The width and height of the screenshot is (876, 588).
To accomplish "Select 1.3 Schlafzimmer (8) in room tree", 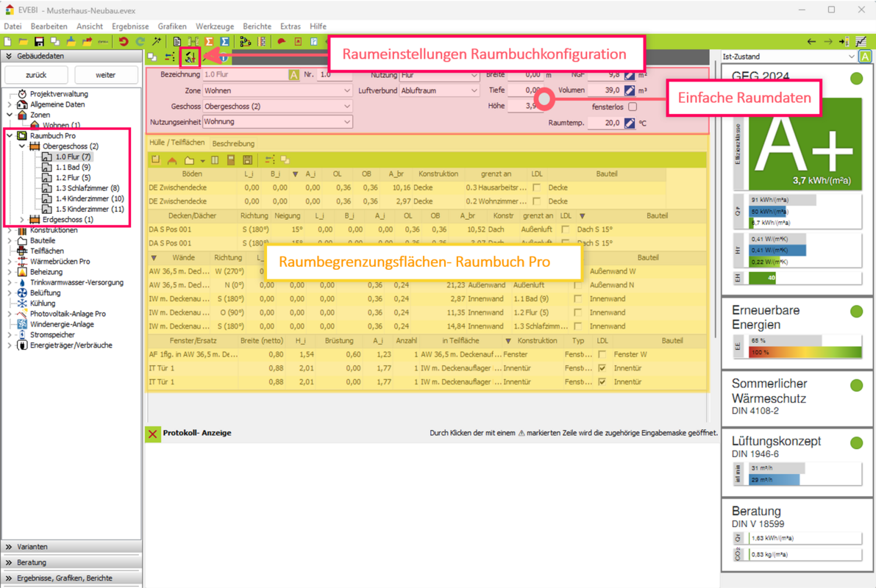I will click(87, 188).
